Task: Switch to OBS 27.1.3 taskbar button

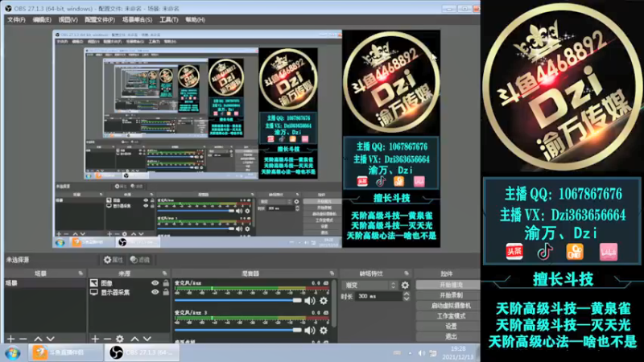Action: click(142, 352)
